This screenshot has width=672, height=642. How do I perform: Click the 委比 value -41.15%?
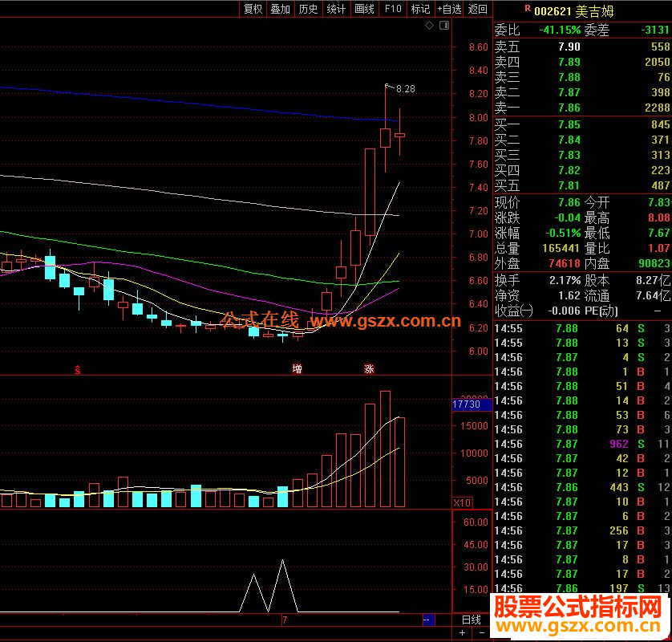[560, 30]
